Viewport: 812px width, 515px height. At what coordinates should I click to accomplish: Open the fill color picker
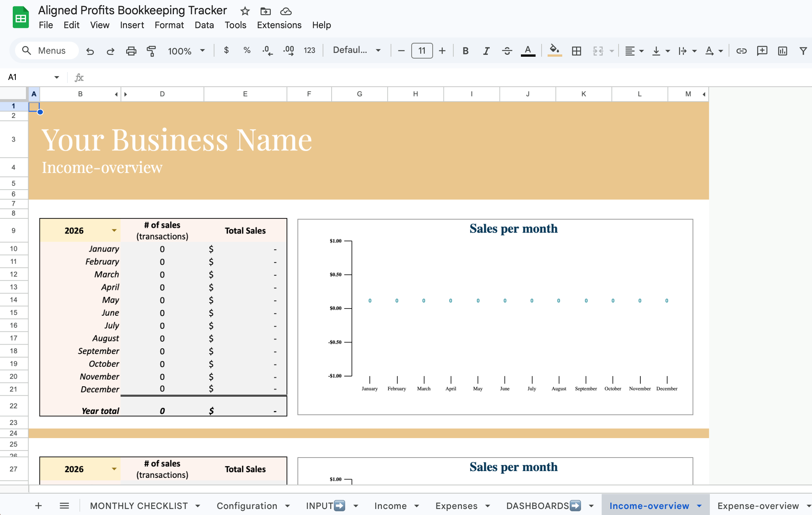554,51
